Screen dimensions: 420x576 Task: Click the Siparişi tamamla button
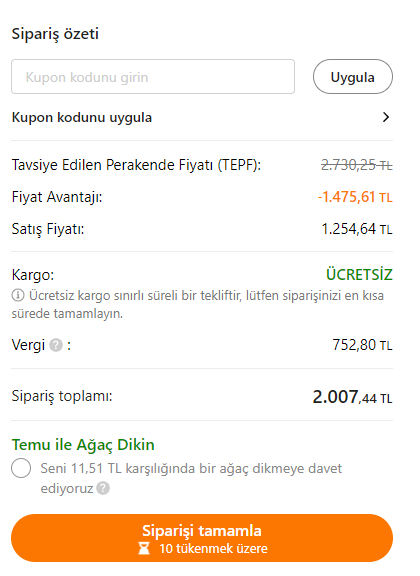pos(202,538)
